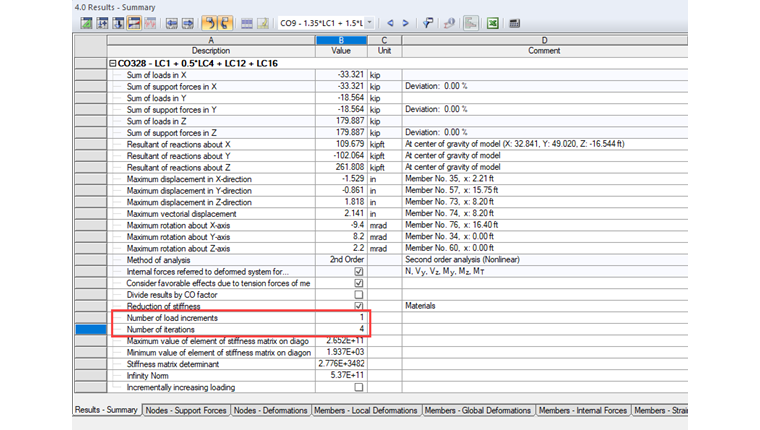Click the first green table icon in the toolbar
This screenshot has width=760, height=430.
point(86,23)
